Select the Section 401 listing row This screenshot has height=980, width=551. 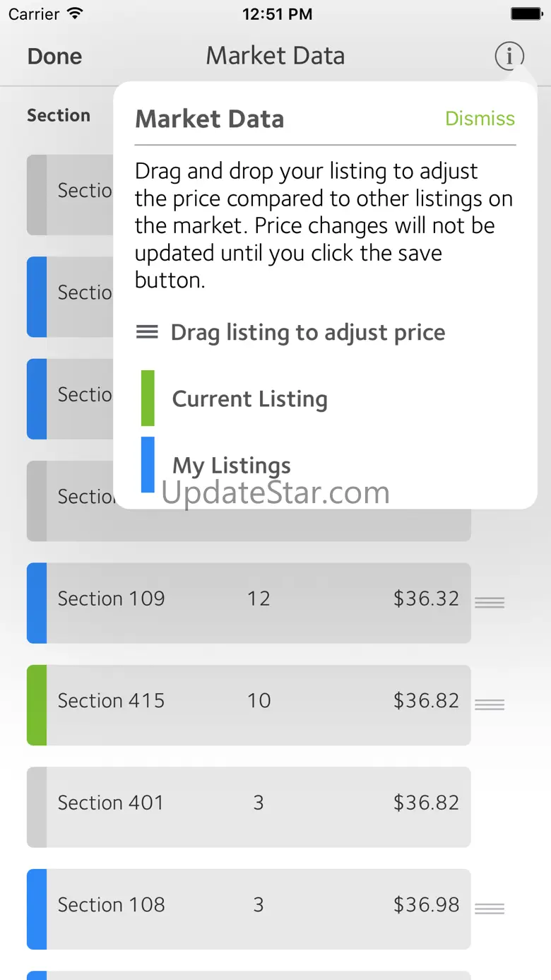[249, 807]
